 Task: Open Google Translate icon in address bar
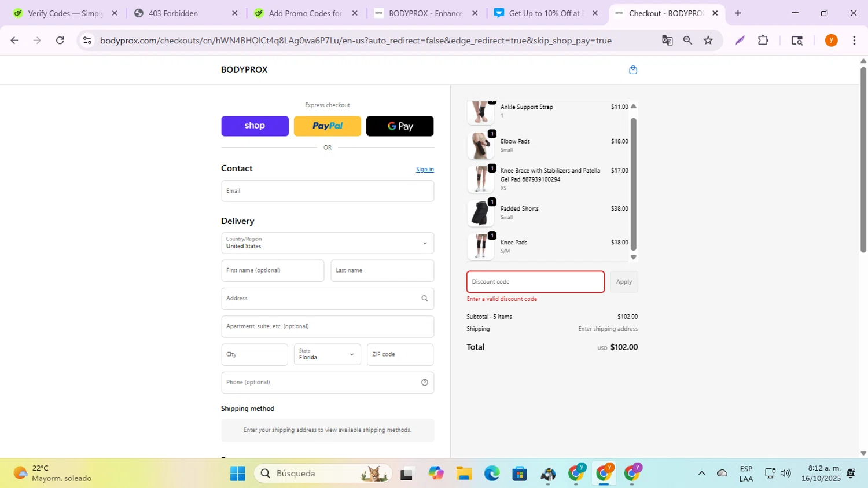[x=667, y=41]
